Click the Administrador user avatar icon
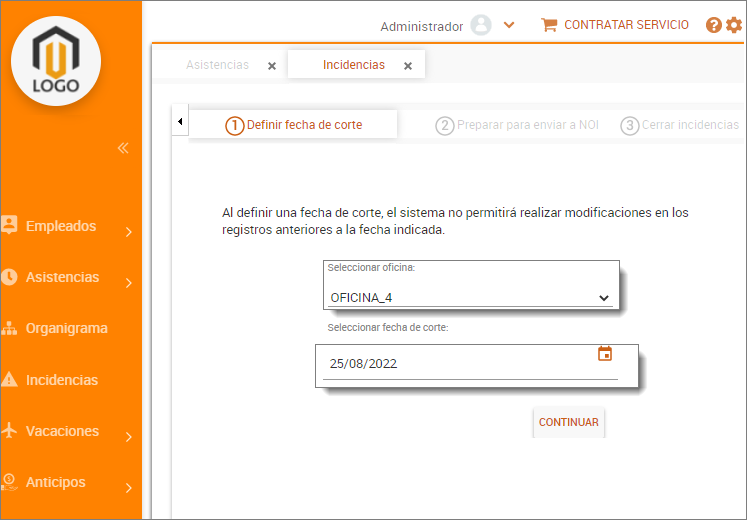 pos(481,26)
